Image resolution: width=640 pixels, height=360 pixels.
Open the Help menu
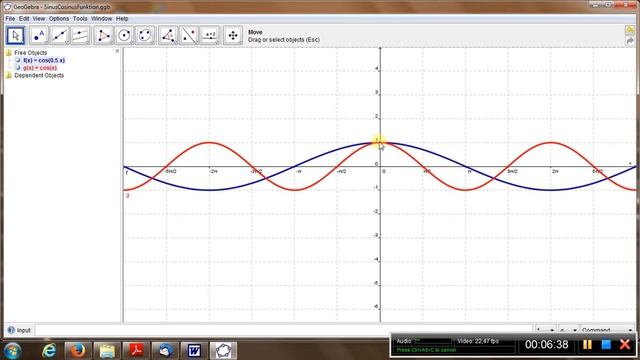[122, 19]
